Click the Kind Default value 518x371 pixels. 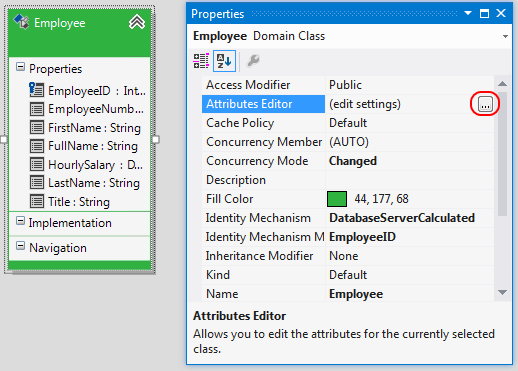coord(348,275)
